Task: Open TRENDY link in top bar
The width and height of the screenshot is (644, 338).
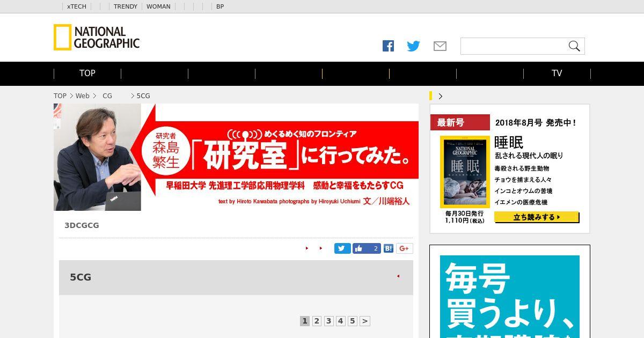Action: point(126,6)
